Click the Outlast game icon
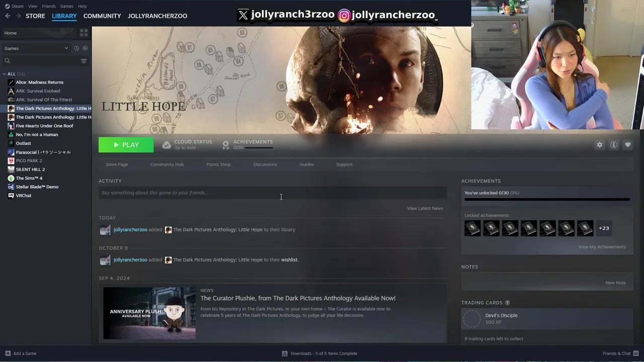The height and width of the screenshot is (362, 644). coord(11,143)
